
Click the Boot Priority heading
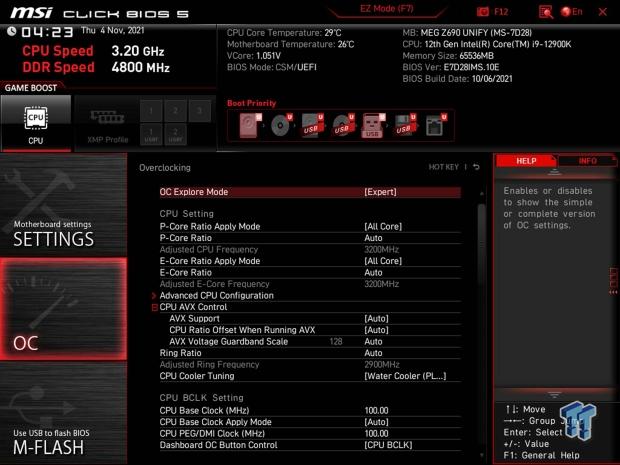(x=251, y=103)
